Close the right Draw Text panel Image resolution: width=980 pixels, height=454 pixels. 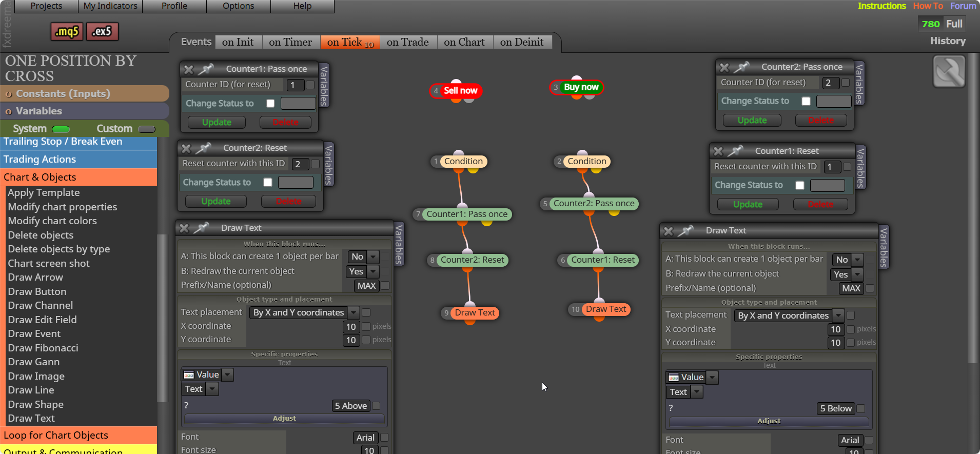[x=669, y=231]
